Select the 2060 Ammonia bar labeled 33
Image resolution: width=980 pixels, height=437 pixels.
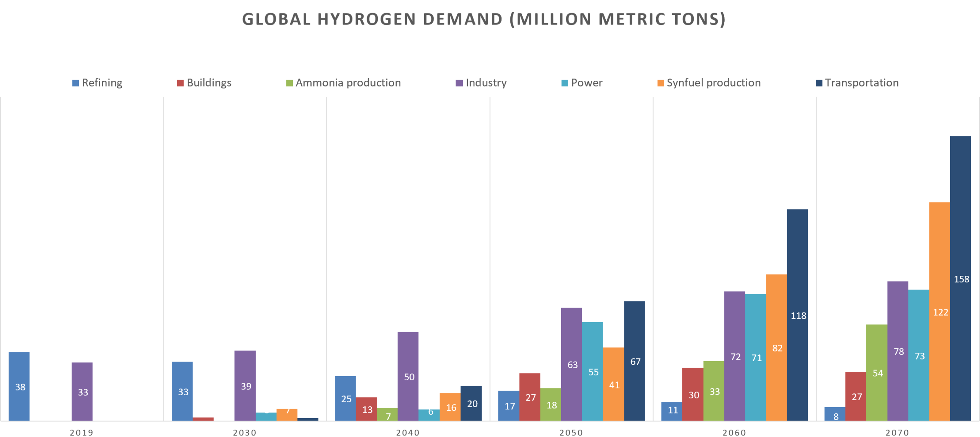pos(714,391)
